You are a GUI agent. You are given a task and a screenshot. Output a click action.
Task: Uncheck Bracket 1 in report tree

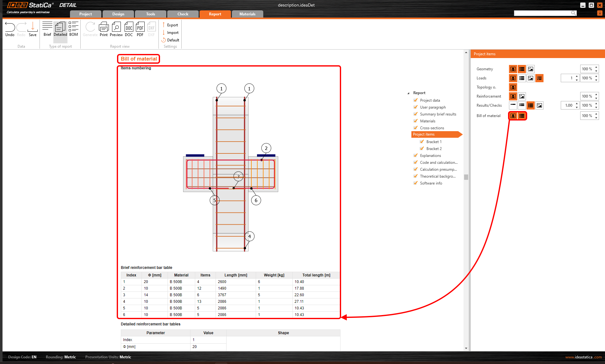(422, 142)
